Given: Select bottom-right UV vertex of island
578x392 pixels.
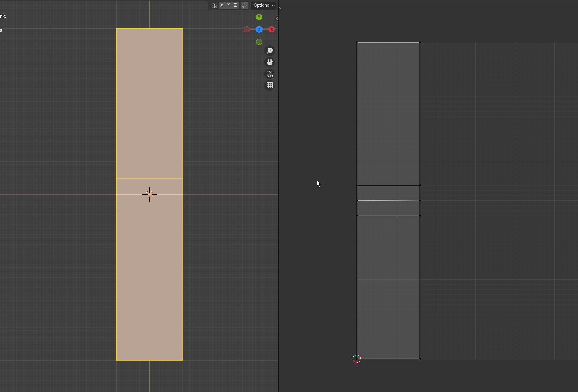Looking at the screenshot, I should [420, 359].
